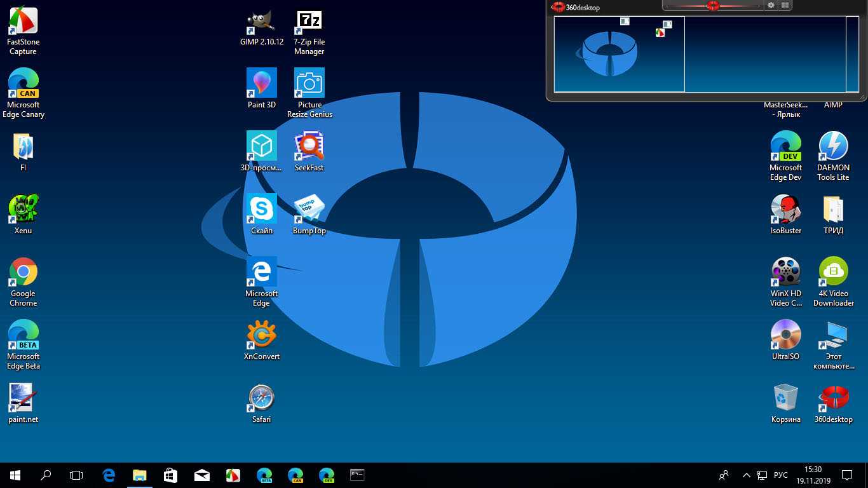Open the 360desktop settings gear

(x=771, y=6)
